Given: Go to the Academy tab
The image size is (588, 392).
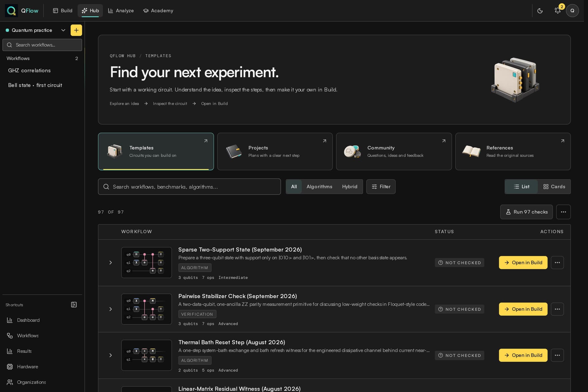Looking at the screenshot, I should 158,11.
